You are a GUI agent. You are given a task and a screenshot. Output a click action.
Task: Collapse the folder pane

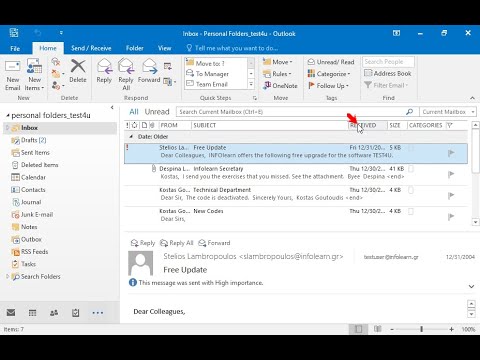point(112,108)
